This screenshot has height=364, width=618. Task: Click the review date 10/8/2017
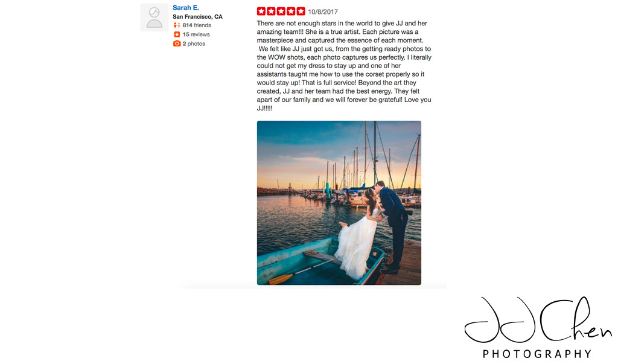[323, 12]
